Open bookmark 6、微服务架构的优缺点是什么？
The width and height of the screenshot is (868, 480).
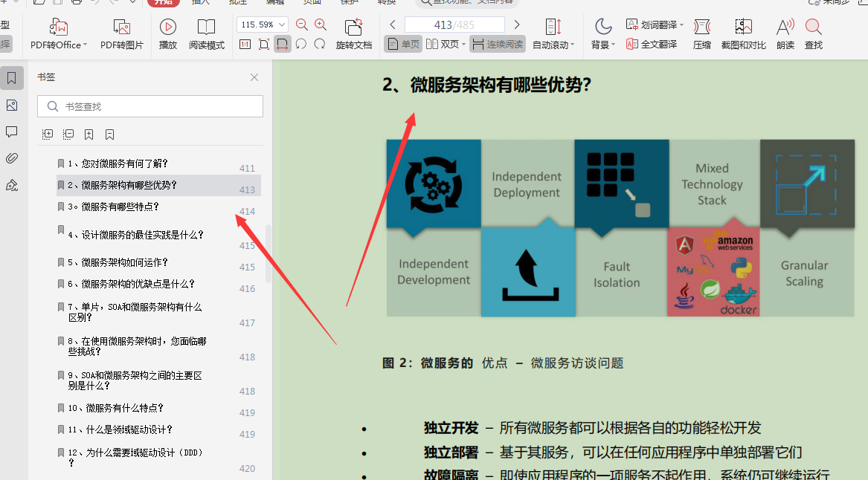point(131,284)
